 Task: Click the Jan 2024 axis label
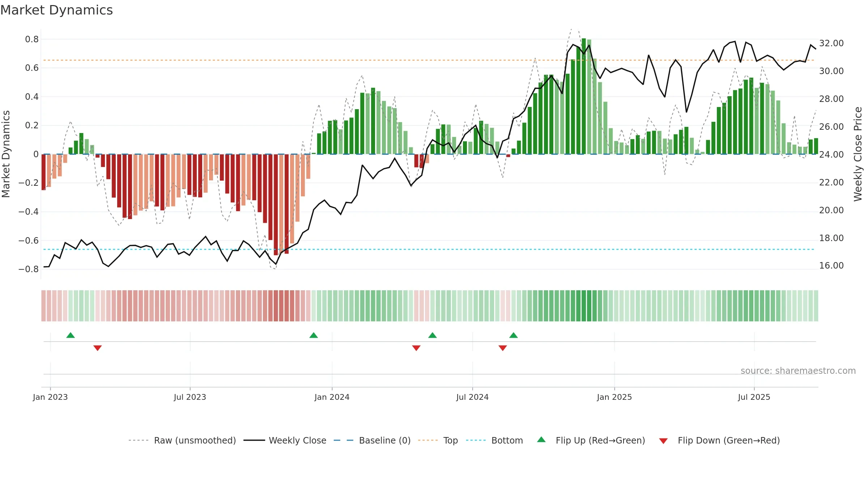(332, 397)
